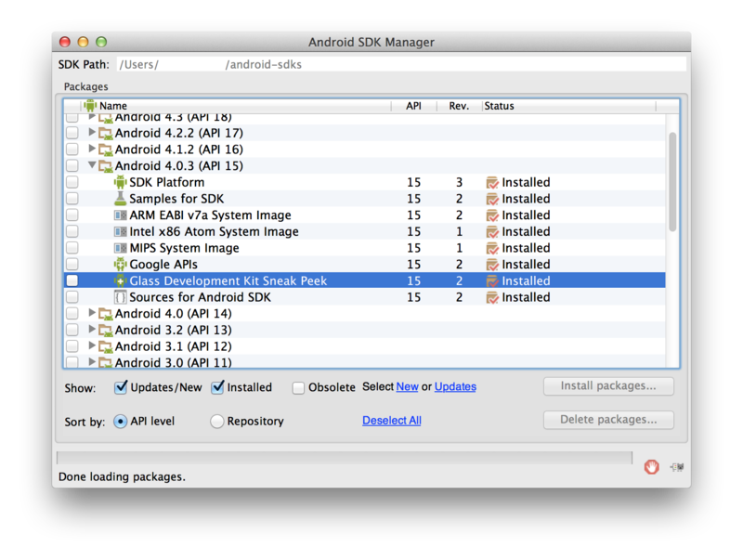Viewport: 743px width, 560px height.
Task: Click the MIPS System Image icon
Action: pos(121,248)
